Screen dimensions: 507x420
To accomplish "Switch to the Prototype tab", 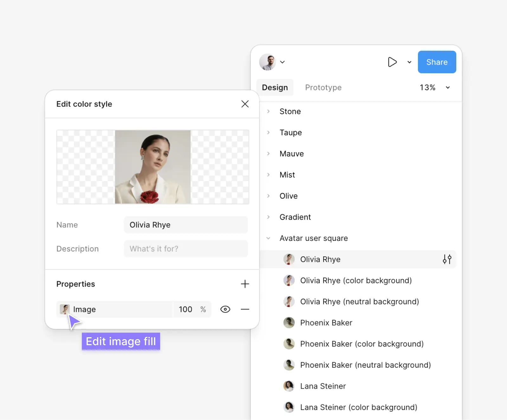I will [323, 87].
